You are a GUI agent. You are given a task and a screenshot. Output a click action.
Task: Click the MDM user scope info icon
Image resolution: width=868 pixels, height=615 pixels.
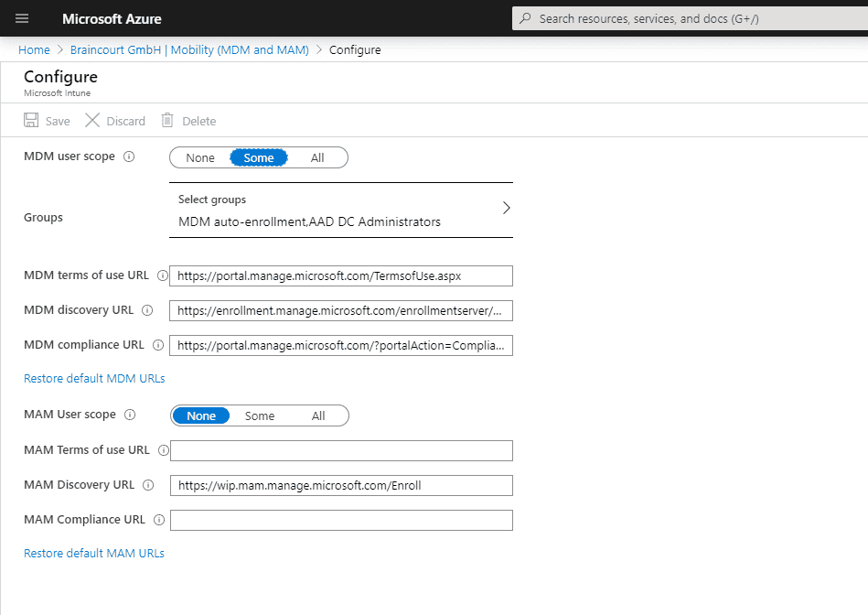tap(129, 156)
